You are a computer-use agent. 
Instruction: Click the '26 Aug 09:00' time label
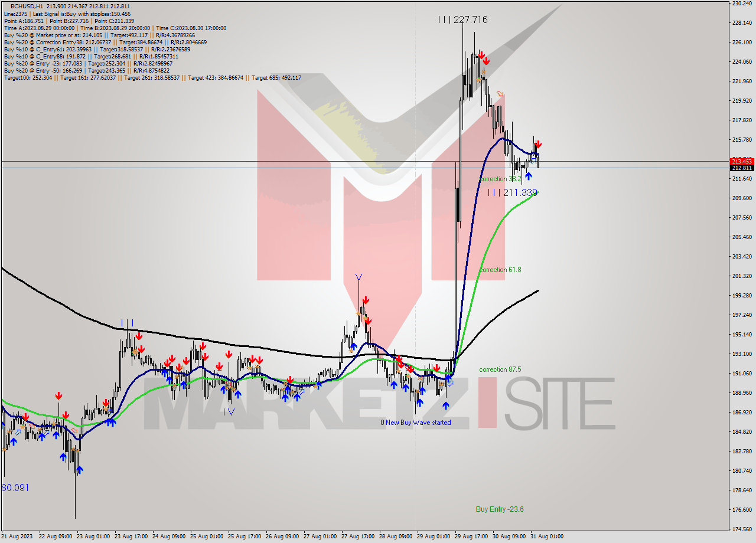(282, 537)
